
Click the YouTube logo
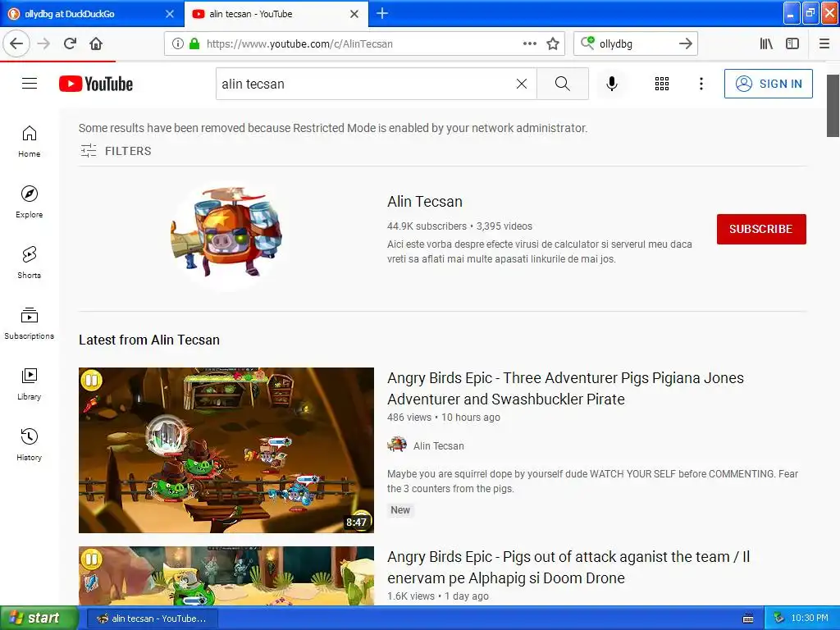(x=96, y=84)
